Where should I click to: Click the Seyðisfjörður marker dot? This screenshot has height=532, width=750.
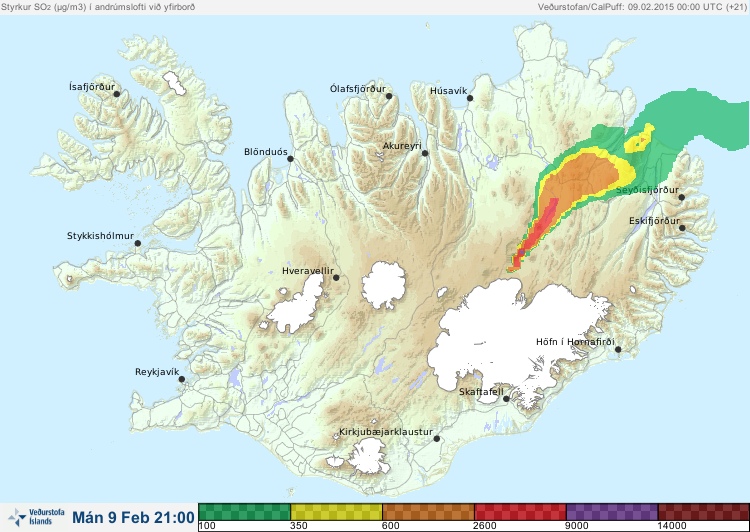pyautogui.click(x=682, y=197)
